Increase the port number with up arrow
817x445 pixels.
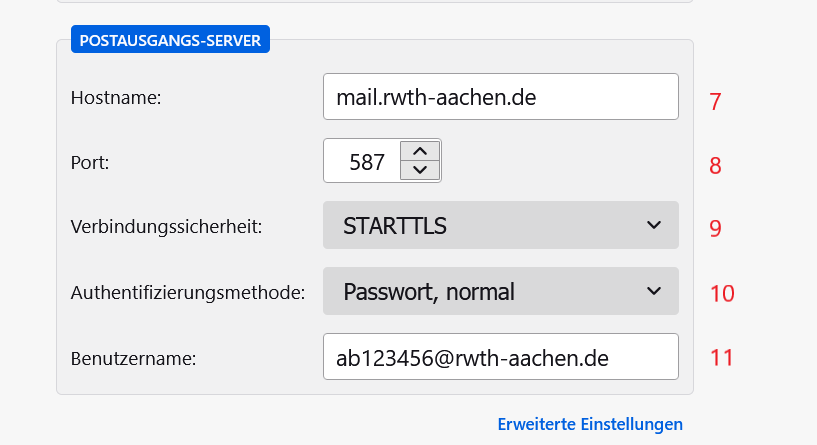point(420,151)
